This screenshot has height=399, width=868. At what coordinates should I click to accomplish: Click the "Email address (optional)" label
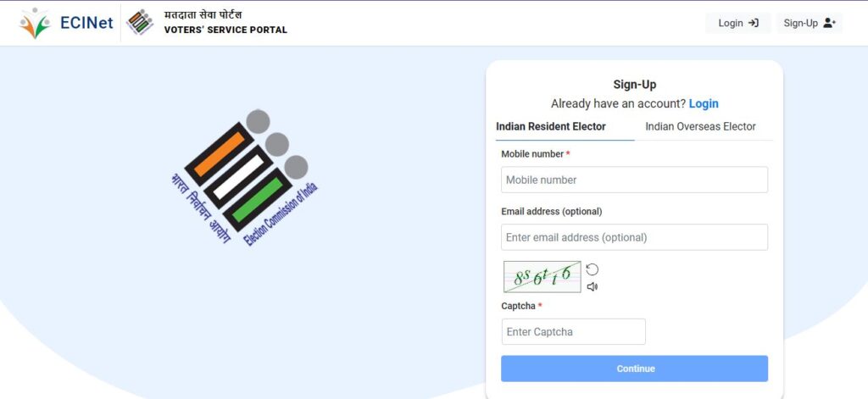coord(551,212)
